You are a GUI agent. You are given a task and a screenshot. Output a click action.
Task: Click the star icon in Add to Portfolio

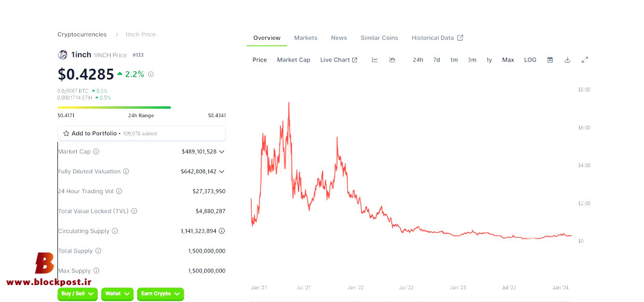pyautogui.click(x=66, y=133)
